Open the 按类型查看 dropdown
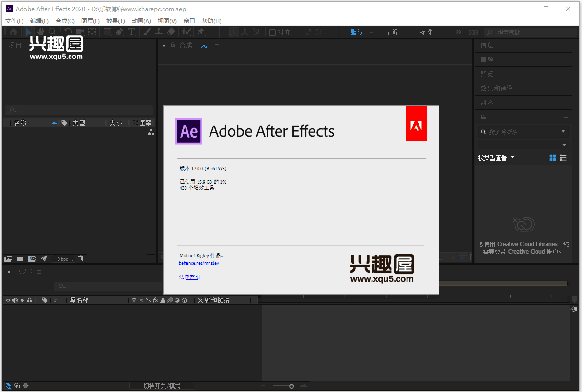 coord(496,158)
